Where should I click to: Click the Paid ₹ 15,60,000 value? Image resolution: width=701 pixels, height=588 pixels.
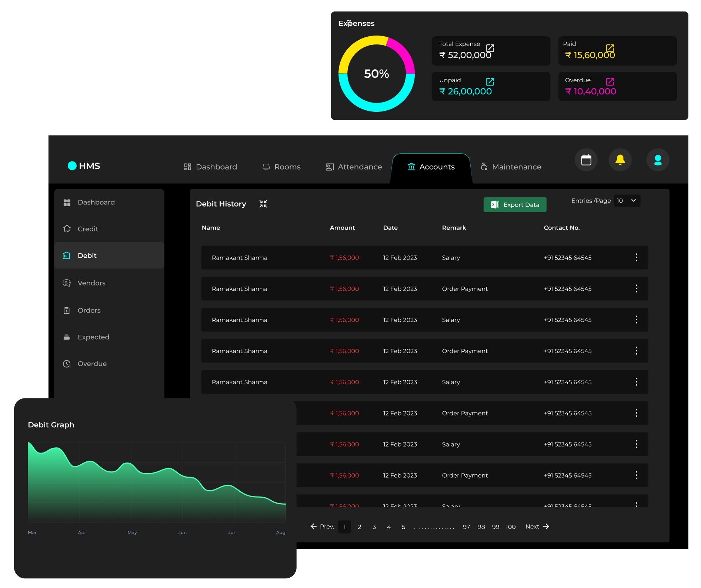coord(590,55)
